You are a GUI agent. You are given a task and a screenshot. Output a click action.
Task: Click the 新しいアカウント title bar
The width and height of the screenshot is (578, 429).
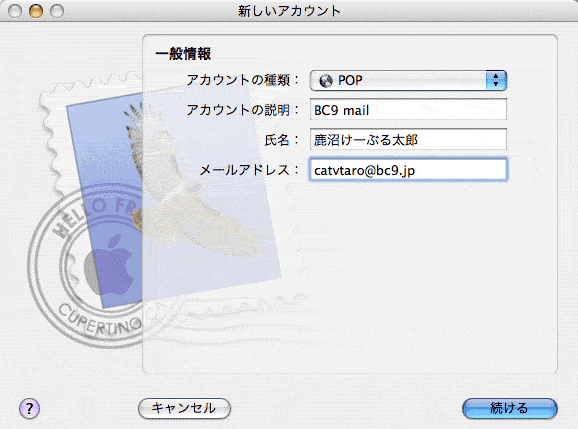tap(289, 11)
